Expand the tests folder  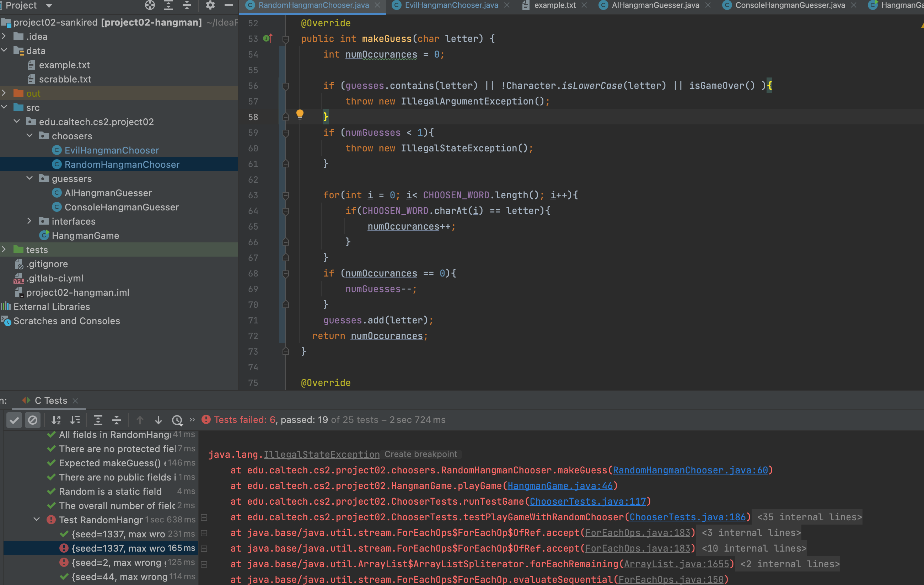click(4, 249)
